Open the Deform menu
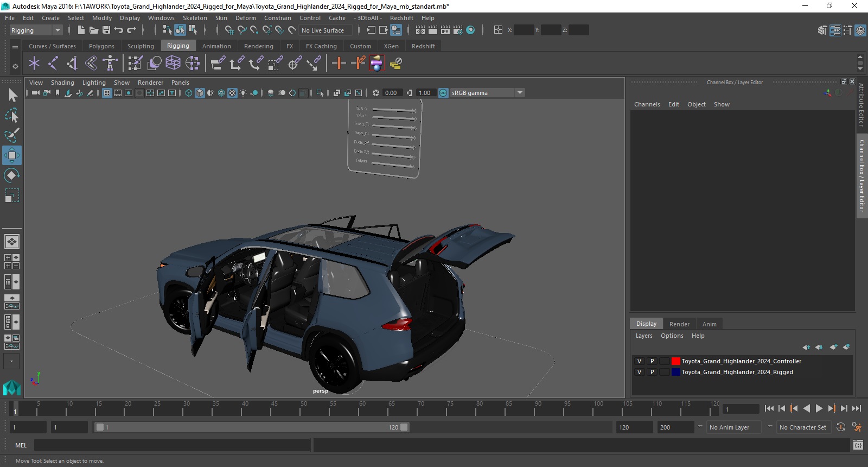Image resolution: width=868 pixels, height=467 pixels. tap(245, 18)
